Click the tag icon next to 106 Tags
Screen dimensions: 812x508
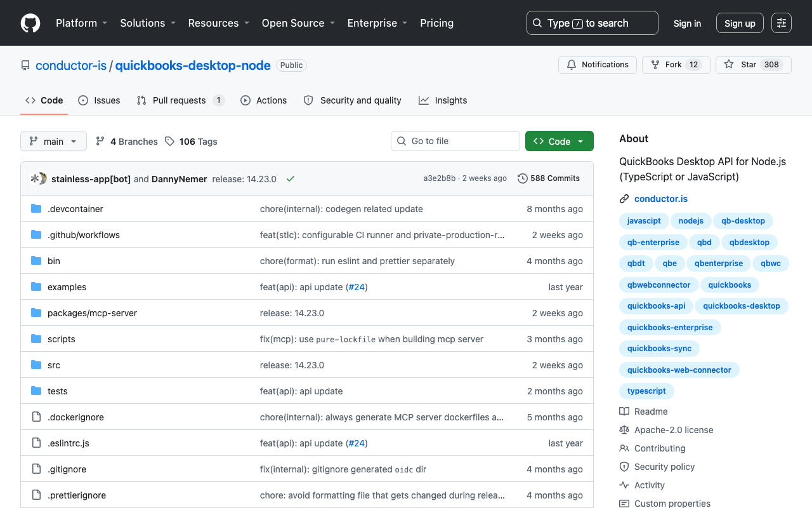pyautogui.click(x=169, y=142)
